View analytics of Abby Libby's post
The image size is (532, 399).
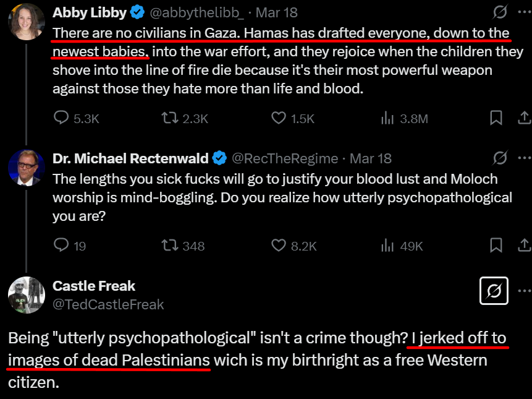click(387, 118)
